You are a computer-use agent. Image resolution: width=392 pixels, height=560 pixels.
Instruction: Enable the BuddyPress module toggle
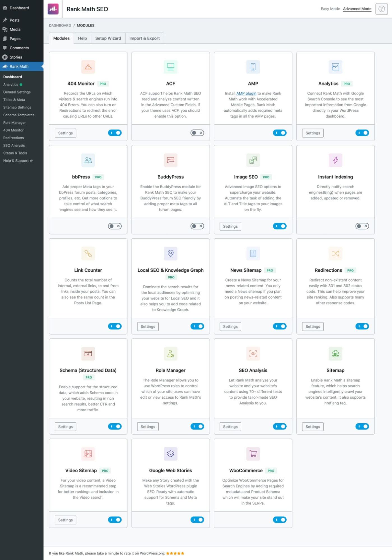tap(197, 226)
